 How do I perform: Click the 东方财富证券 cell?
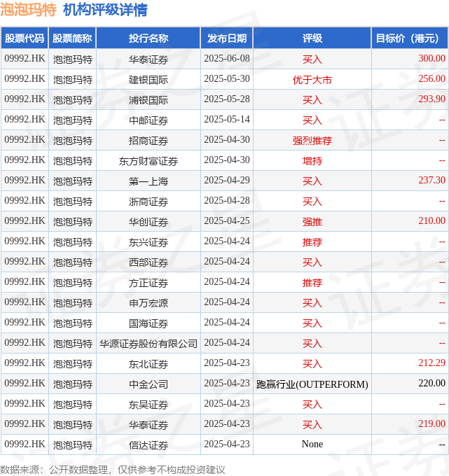coord(148,160)
